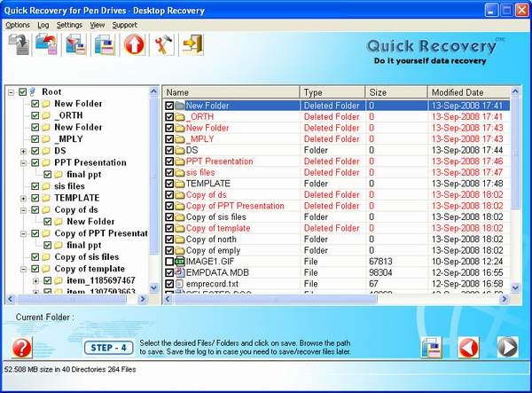Click folder icon of Copy of north row
This screenshot has height=393, width=532.
(x=180, y=240)
